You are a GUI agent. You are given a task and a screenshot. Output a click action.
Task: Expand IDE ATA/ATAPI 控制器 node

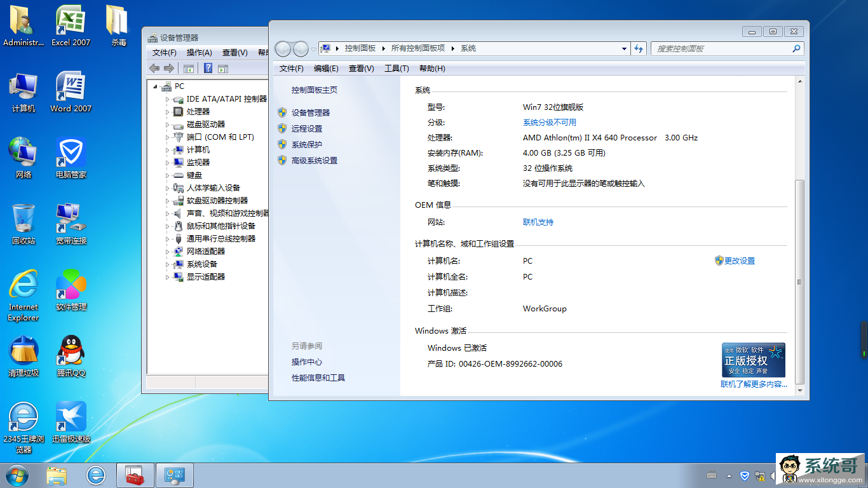pyautogui.click(x=168, y=99)
